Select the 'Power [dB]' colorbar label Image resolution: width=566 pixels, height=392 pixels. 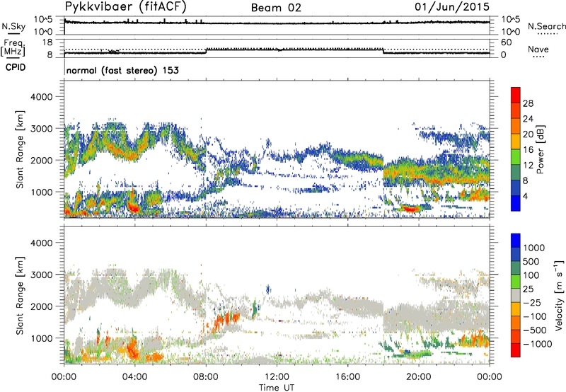(540, 149)
